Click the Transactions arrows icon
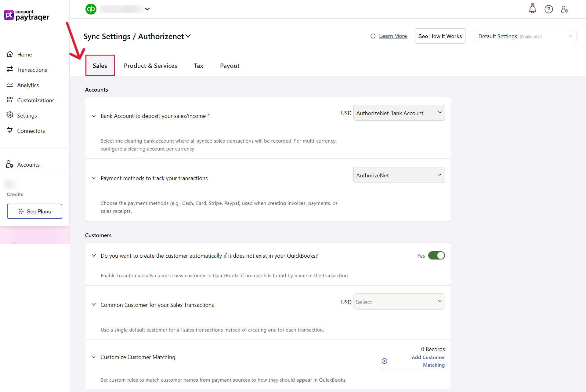This screenshot has height=392, width=586. pos(10,69)
